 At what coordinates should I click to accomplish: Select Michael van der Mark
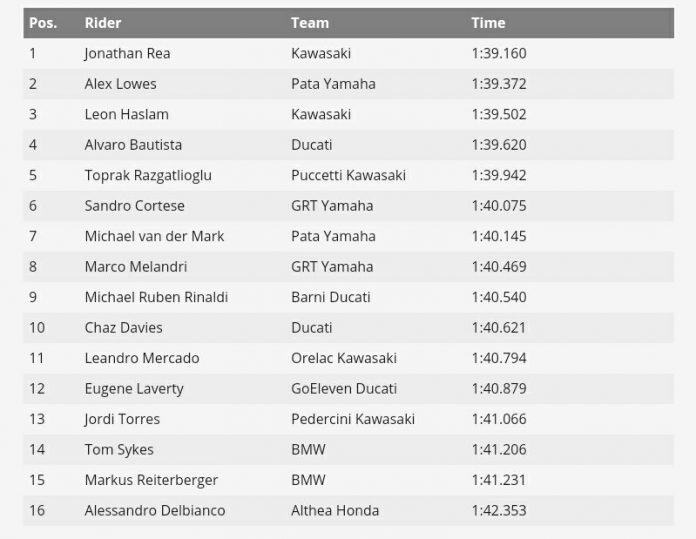[154, 236]
